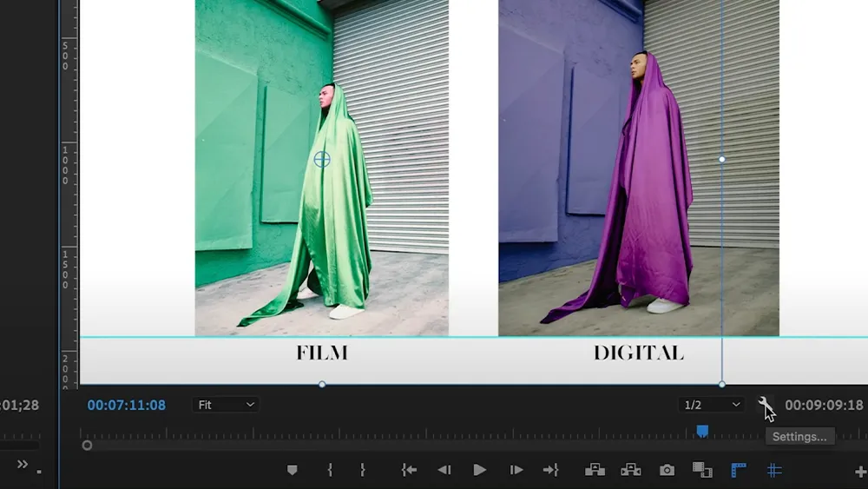This screenshot has width=868, height=489.
Task: Click the 00:07:11:08 playhead timecode
Action: [126, 405]
